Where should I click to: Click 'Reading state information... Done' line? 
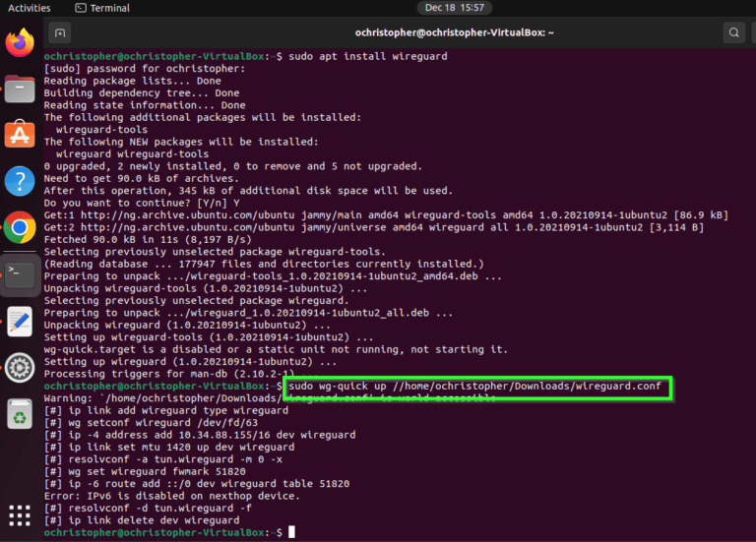coord(145,105)
